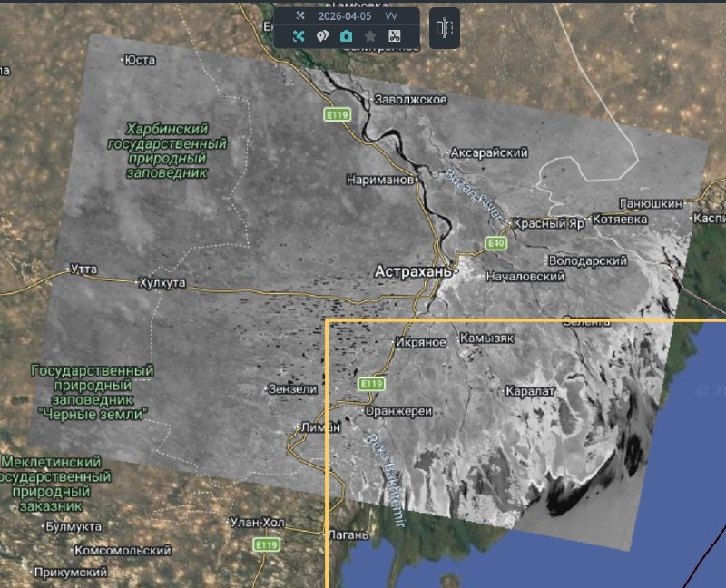The image size is (726, 588).
Task: Click the Нариманов town label
Action: tap(380, 180)
